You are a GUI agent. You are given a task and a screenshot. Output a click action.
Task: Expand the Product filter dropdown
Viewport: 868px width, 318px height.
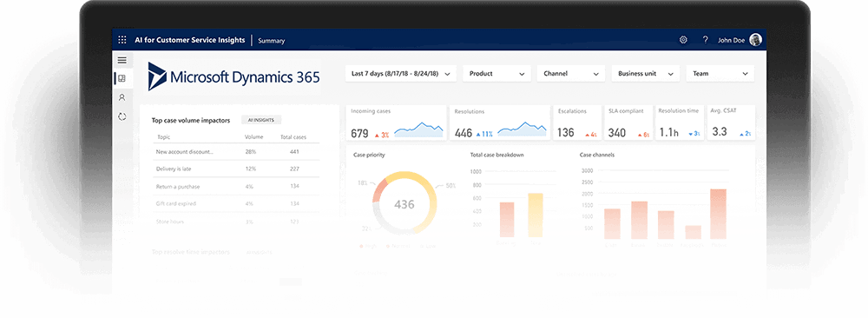(x=497, y=74)
